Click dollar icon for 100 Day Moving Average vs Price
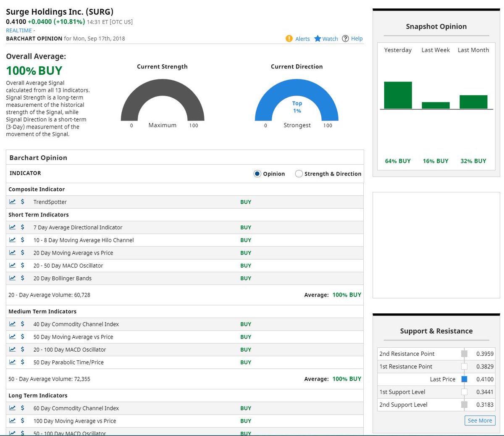 tap(23, 420)
